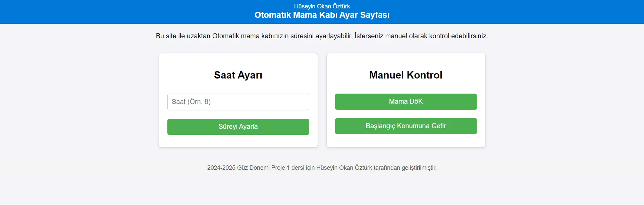Screen dimensions: 644x205
Task: Click the word "İsterseniz" in the description
Action: (369, 36)
